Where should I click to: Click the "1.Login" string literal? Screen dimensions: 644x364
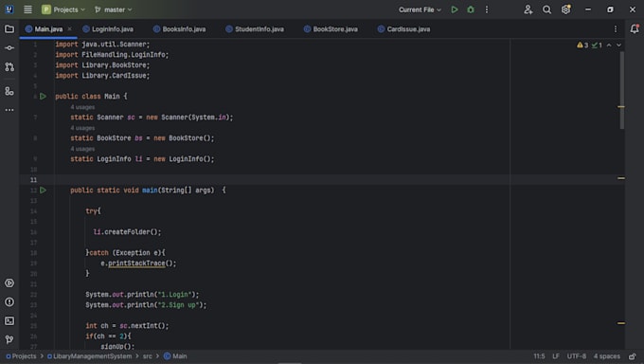[x=174, y=295]
